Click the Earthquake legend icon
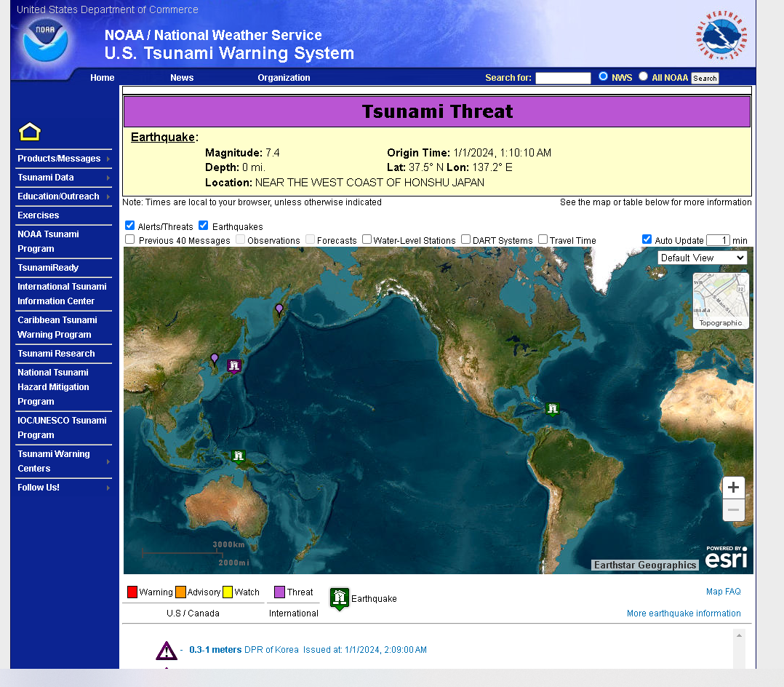 pos(340,599)
